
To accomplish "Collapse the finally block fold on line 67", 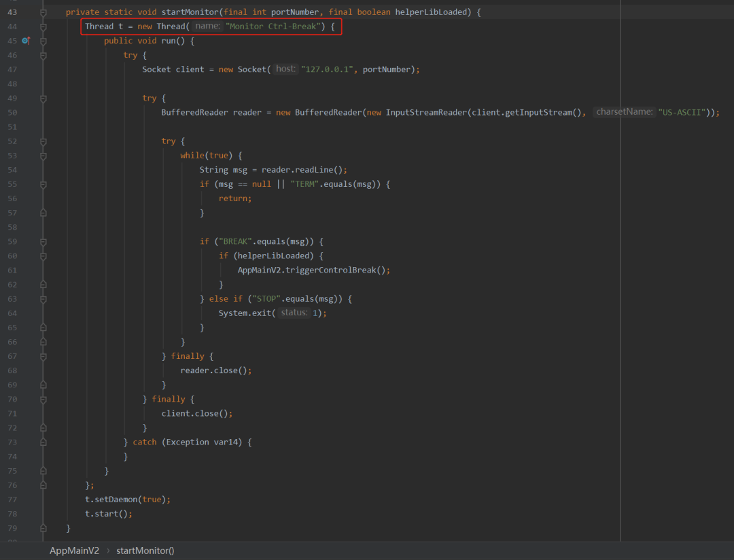I will [43, 357].
